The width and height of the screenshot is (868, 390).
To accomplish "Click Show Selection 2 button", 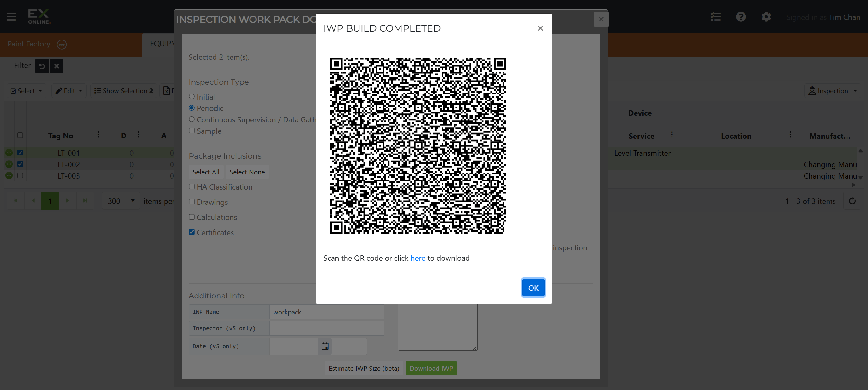I will coord(124,91).
